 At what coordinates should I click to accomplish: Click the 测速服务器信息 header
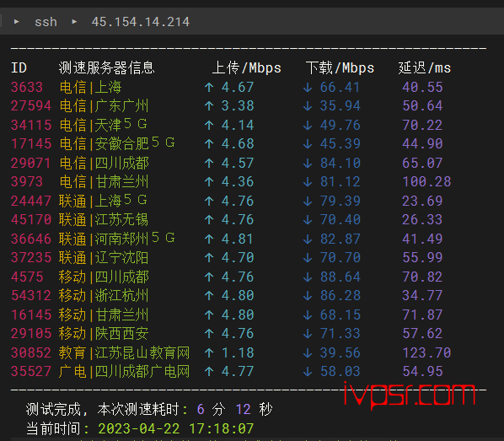pyautogui.click(x=107, y=67)
